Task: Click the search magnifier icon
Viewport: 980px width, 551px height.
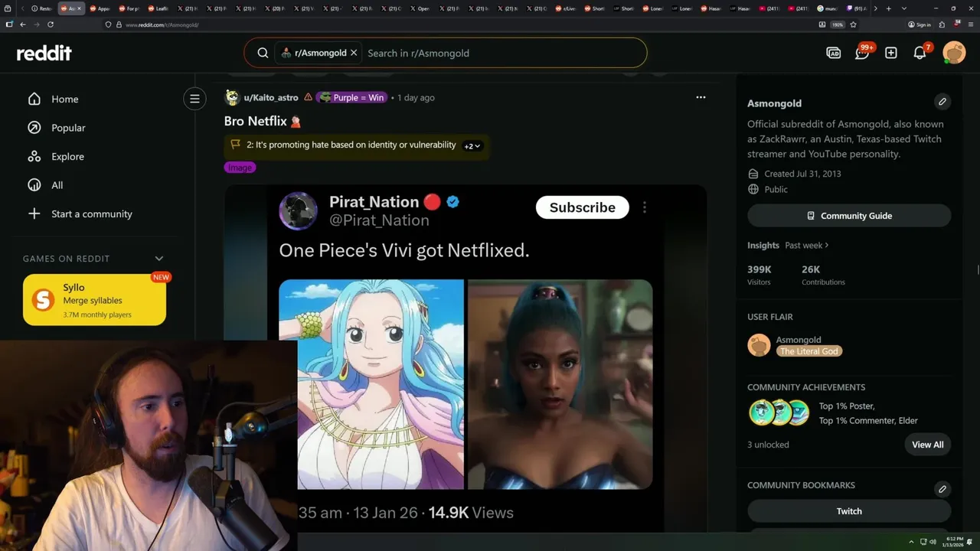Action: 263,53
